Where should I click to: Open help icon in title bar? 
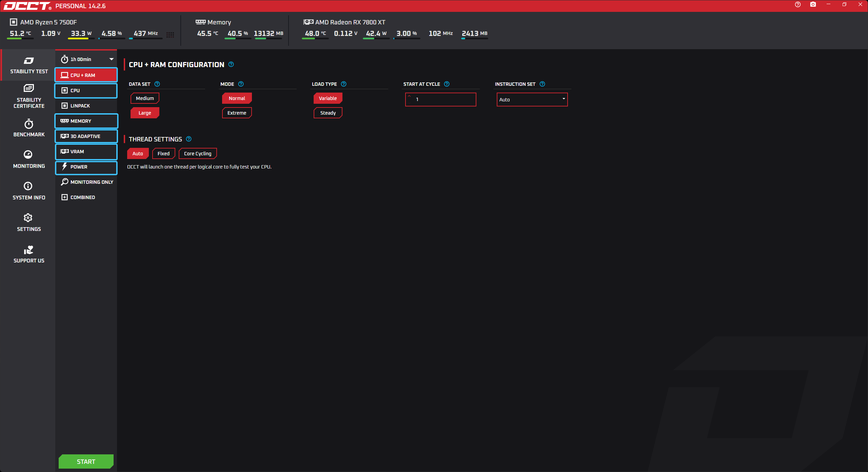click(797, 5)
